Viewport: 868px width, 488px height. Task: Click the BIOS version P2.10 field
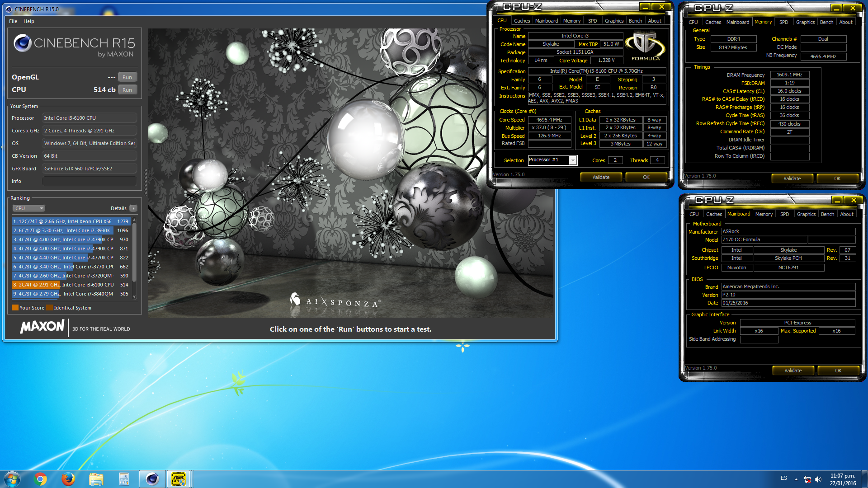tap(788, 295)
